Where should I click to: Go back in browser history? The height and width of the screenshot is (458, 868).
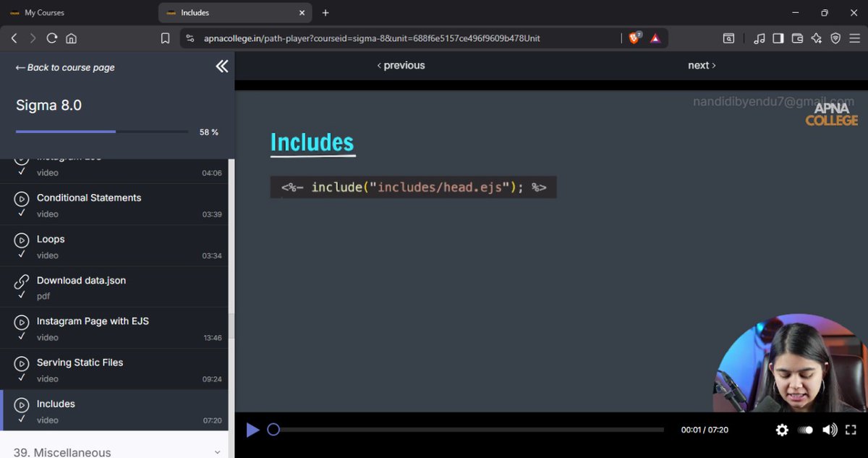tap(14, 38)
